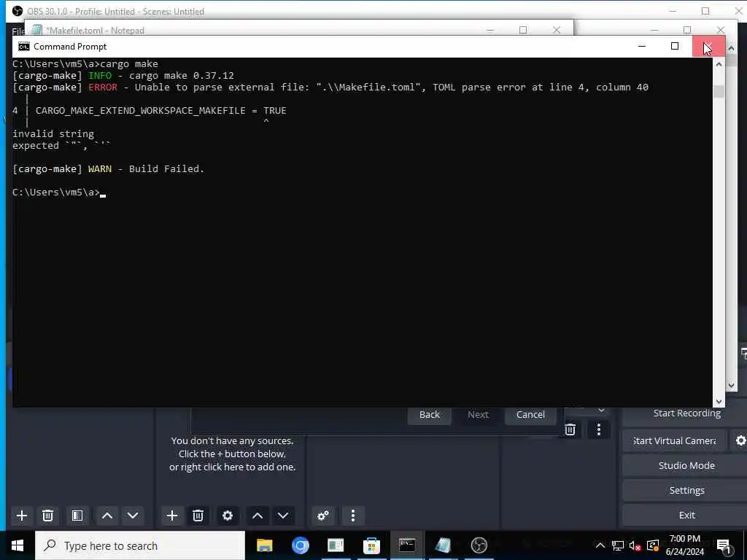Add a new scene with the plus icon

click(21, 516)
